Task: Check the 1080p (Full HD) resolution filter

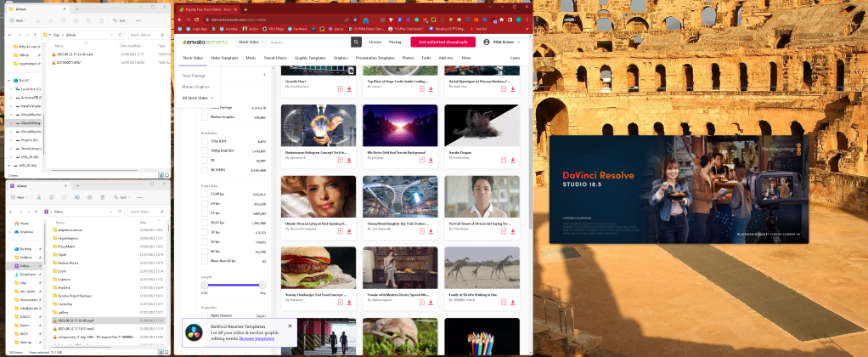Action: 205,150
